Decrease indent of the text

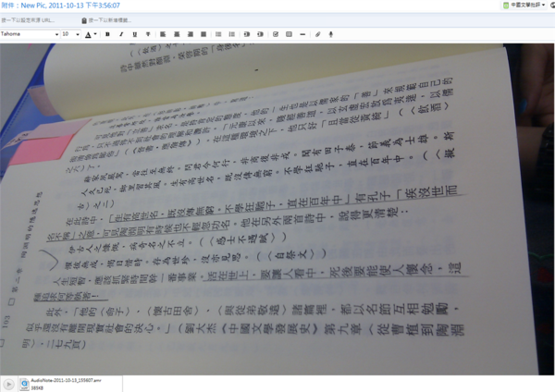coord(247,34)
